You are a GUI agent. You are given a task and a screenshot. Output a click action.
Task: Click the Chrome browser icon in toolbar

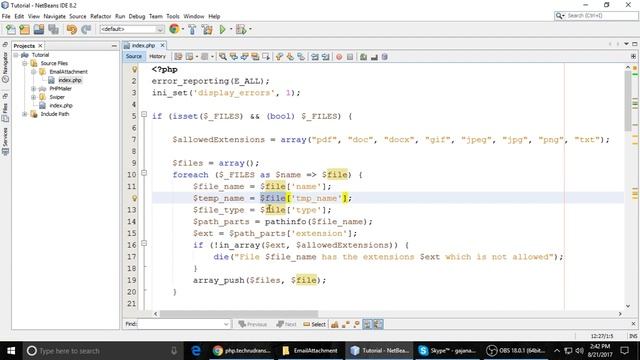tap(174, 29)
